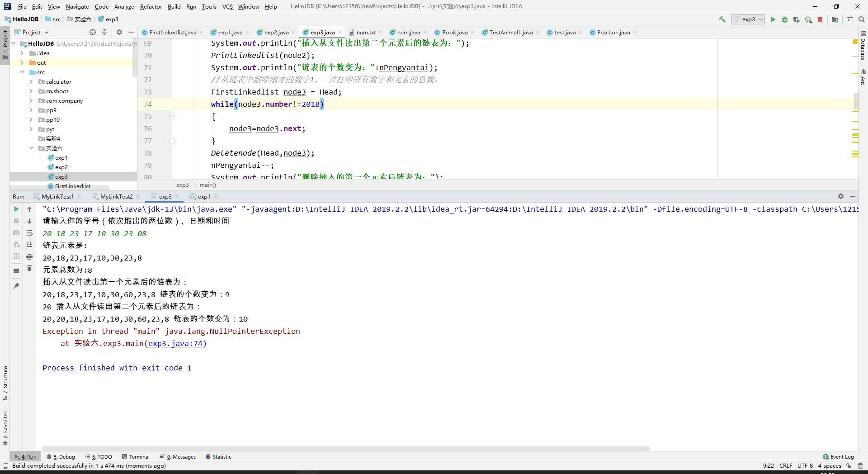Open Project Structure icon
The image size is (868, 474).
[x=835, y=19]
